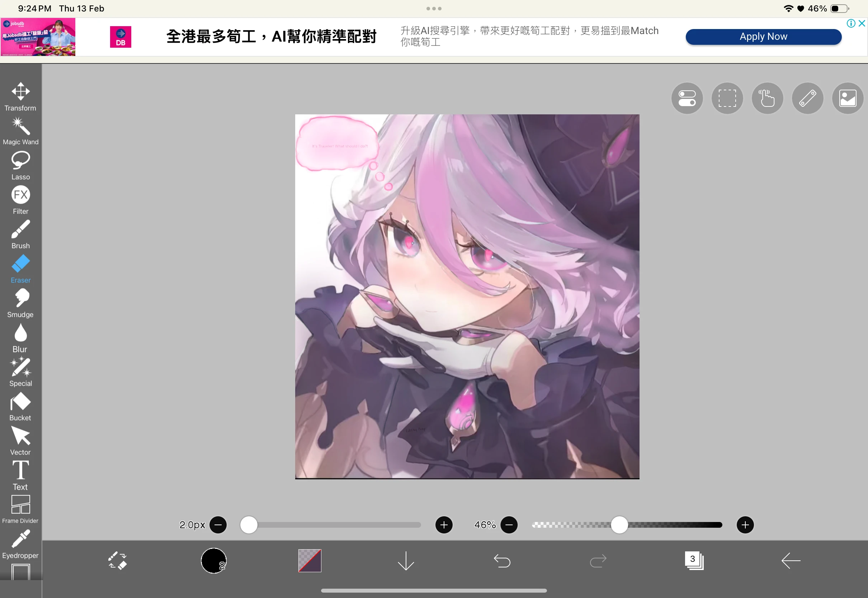Open the layers panel showing 3
Viewport: 868px width, 598px height.
[694, 560]
